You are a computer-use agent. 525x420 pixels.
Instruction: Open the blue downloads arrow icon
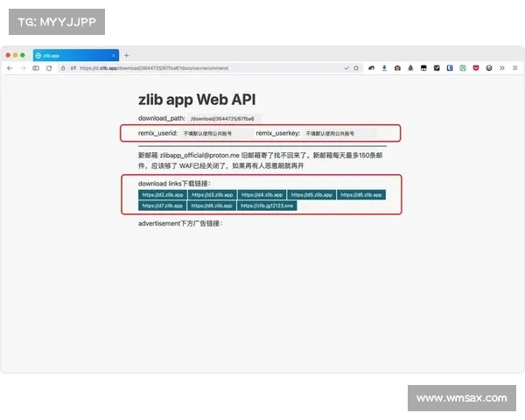coord(384,68)
